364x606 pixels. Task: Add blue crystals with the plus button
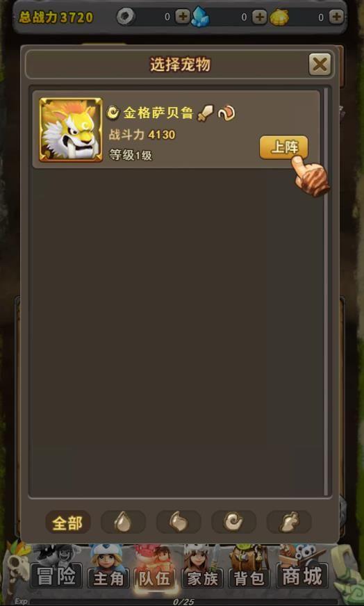259,17
